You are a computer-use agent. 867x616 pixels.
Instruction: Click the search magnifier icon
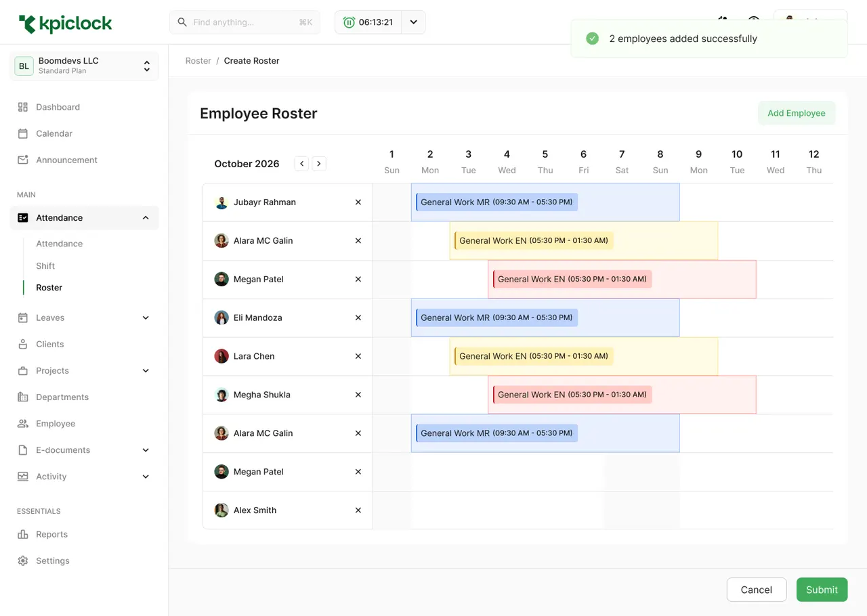[182, 22]
